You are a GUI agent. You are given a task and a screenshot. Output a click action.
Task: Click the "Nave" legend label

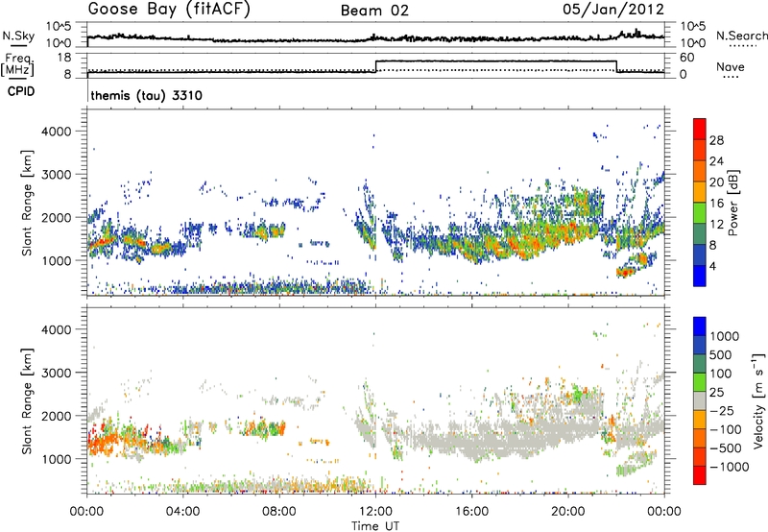731,66
